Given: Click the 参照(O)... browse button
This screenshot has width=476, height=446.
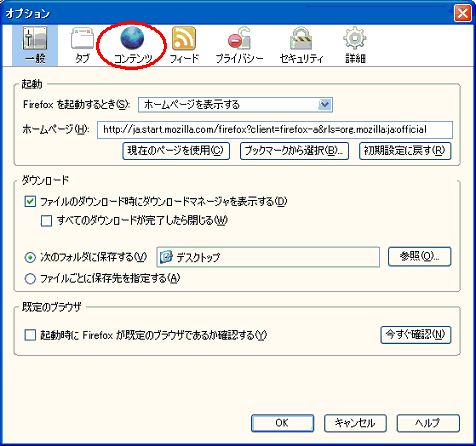Looking at the screenshot, I should click(419, 256).
